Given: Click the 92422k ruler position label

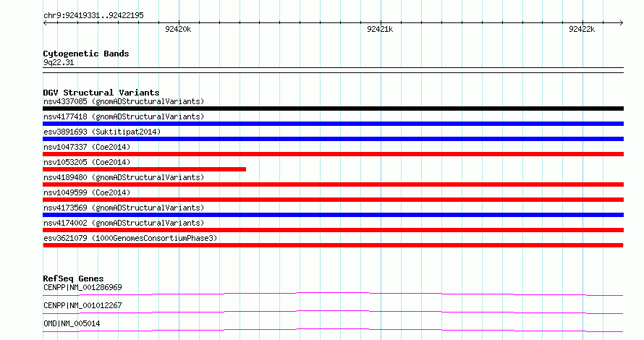Looking at the screenshot, I should [x=582, y=29].
